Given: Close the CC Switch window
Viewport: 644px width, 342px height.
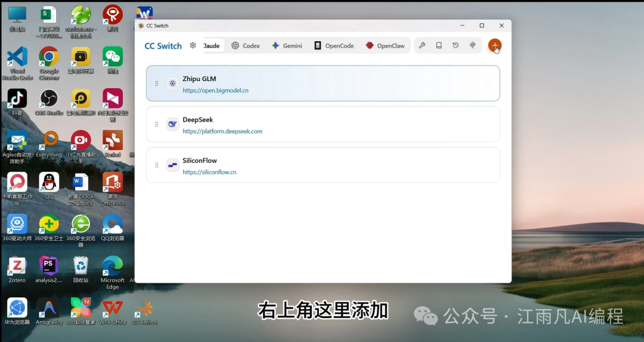Looking at the screenshot, I should point(501,26).
